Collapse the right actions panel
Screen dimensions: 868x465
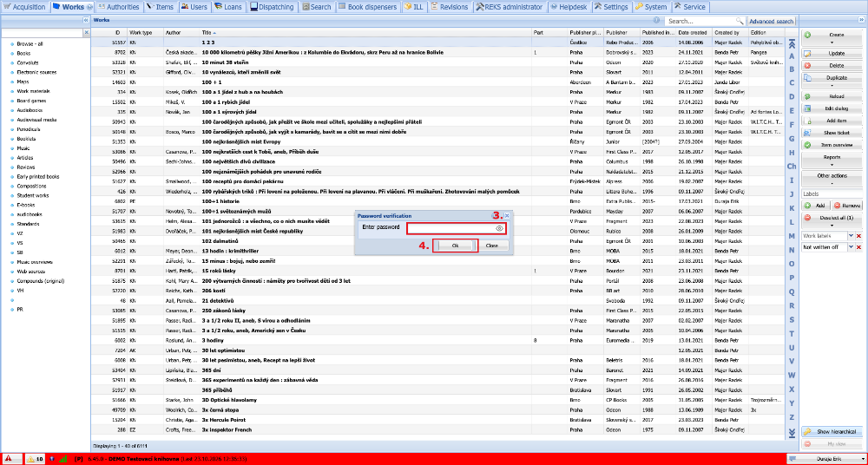[861, 20]
